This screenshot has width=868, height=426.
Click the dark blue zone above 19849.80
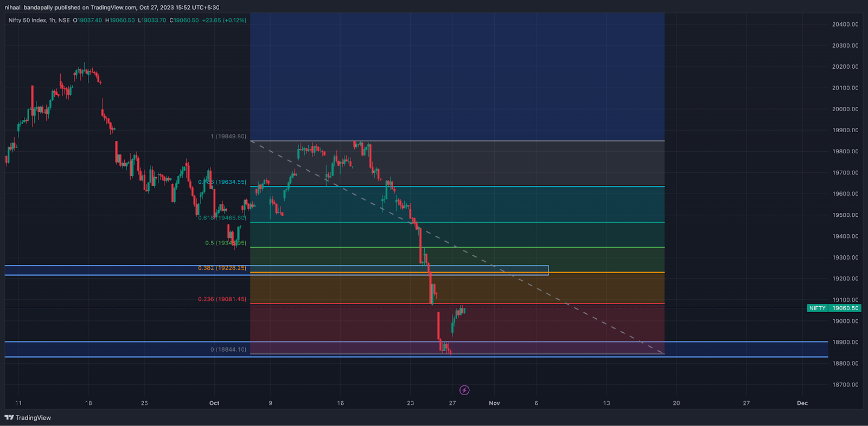pyautogui.click(x=457, y=76)
